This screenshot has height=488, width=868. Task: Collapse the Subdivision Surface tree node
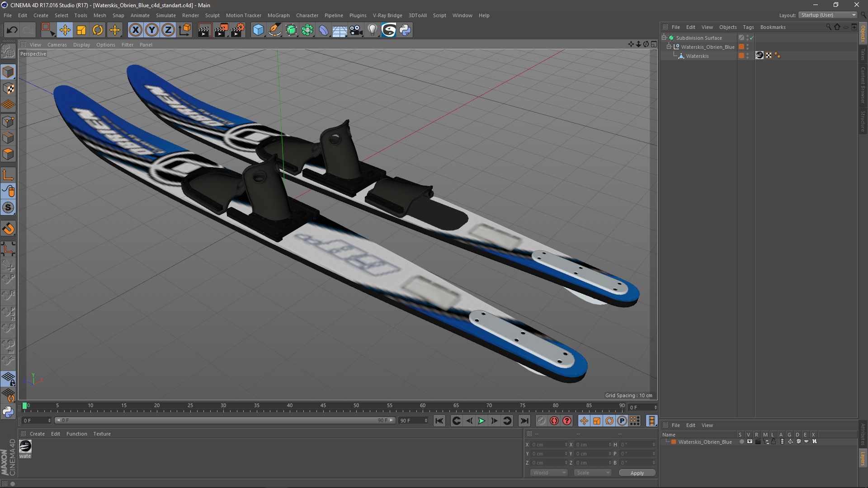[664, 38]
